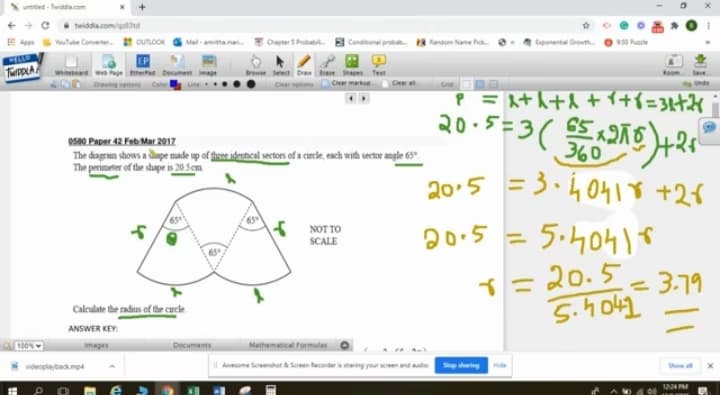This screenshot has height=395, width=720.
Task: Choose the Select arrow tool
Action: click(x=281, y=65)
